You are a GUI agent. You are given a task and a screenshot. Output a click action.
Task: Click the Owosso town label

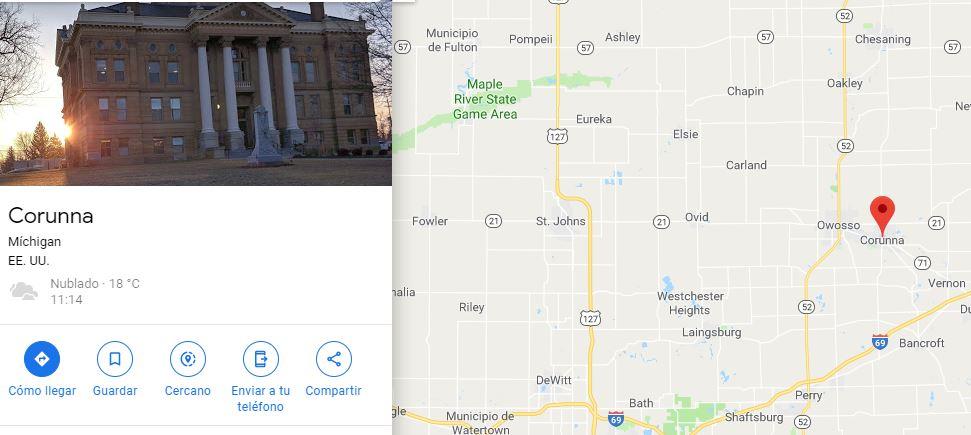[x=838, y=225]
